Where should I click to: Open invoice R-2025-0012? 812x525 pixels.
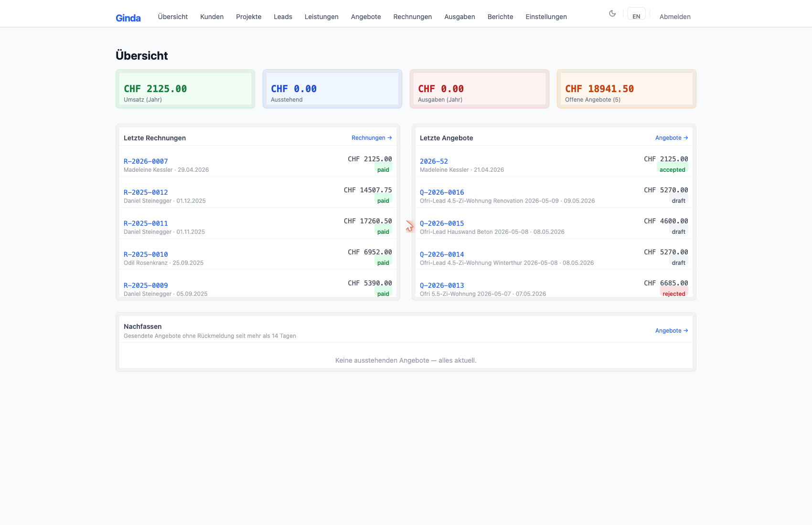(x=146, y=192)
